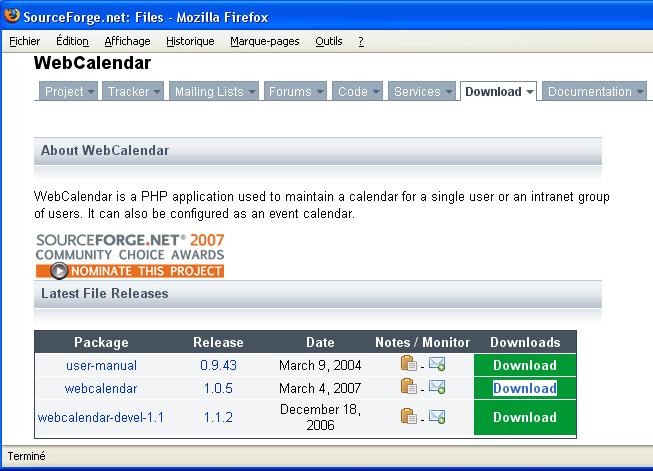
Task: Open the user-manual package link
Action: (x=101, y=365)
